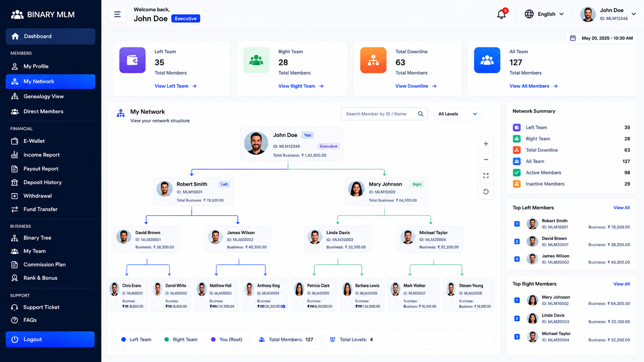Click View All Members link
The width and height of the screenshot is (644, 362).
click(x=533, y=86)
